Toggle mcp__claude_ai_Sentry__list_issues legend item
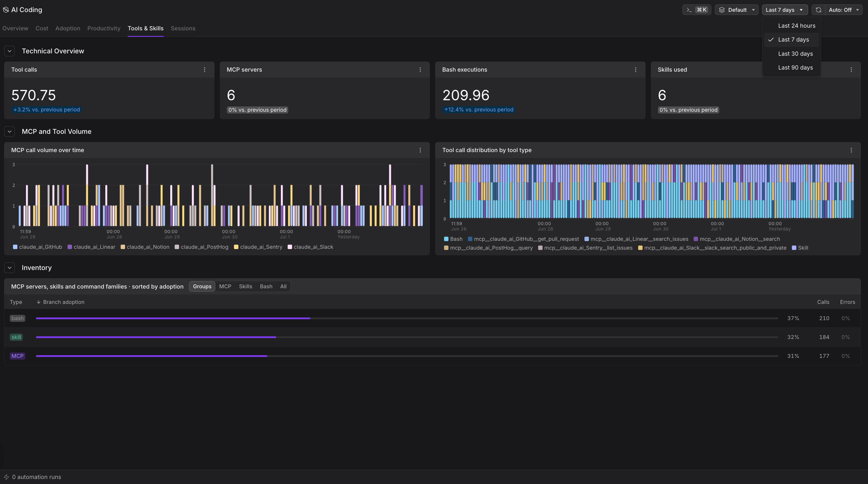 [585, 248]
